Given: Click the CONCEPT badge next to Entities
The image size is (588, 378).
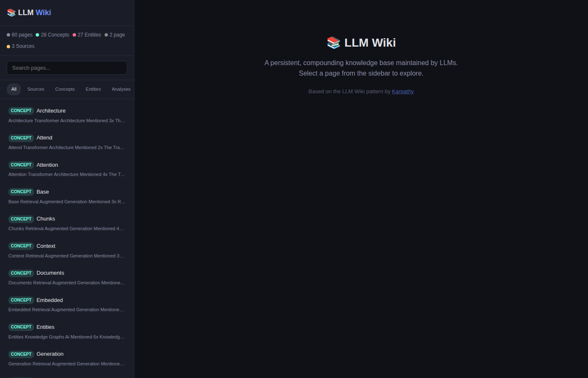Looking at the screenshot, I should [21, 327].
